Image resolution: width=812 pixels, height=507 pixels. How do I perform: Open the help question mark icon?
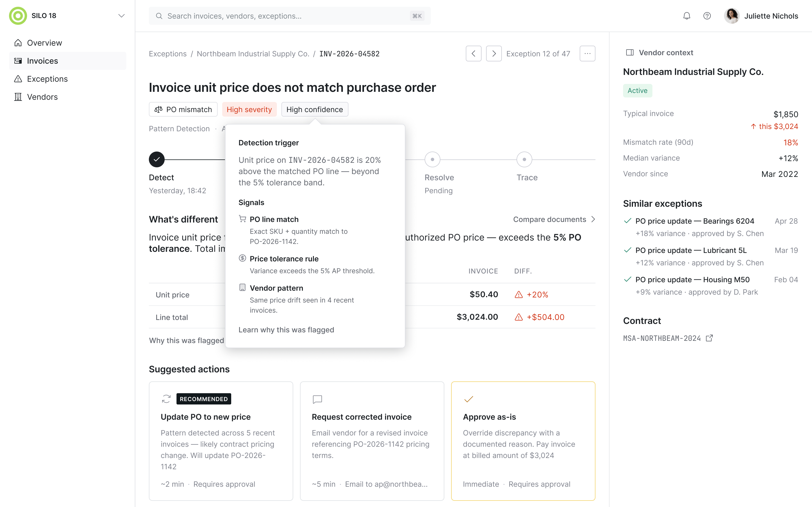(x=707, y=16)
